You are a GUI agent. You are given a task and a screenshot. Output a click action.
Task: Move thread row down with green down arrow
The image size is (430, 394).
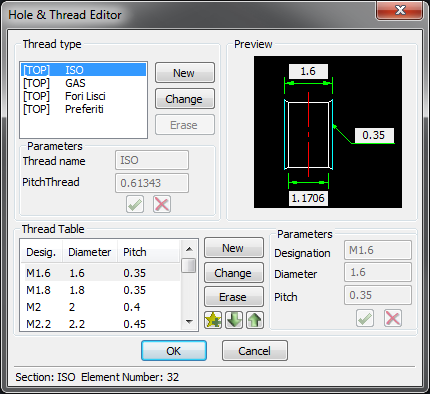tap(234, 320)
